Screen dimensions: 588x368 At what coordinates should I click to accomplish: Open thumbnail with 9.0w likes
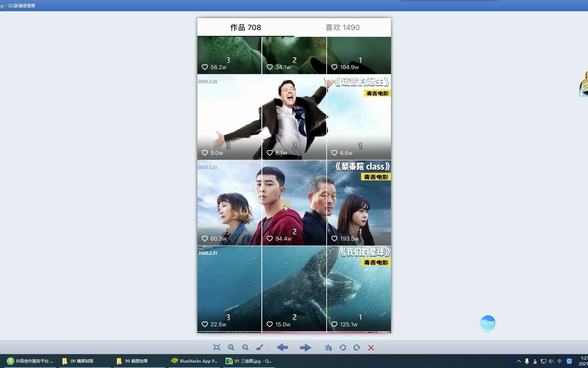(229, 117)
